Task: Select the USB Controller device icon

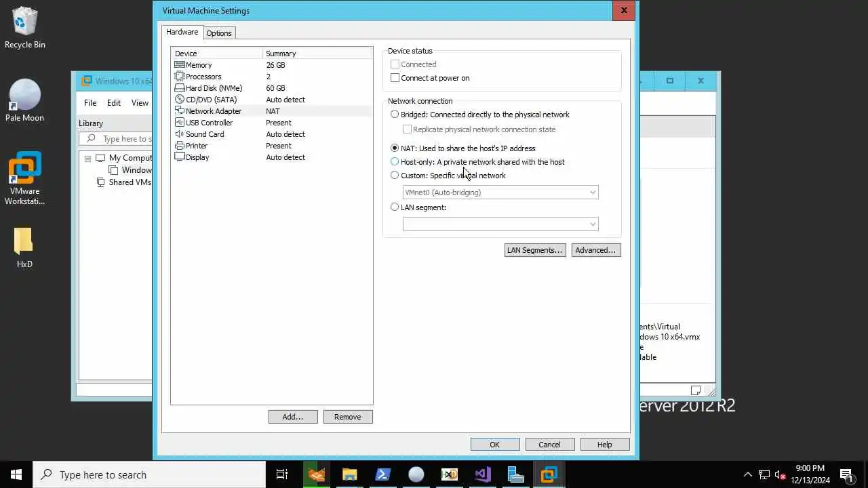Action: coord(180,123)
